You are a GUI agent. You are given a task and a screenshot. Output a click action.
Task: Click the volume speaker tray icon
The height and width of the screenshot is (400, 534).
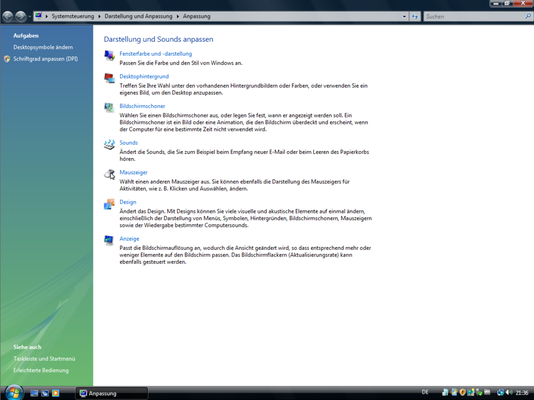click(509, 393)
